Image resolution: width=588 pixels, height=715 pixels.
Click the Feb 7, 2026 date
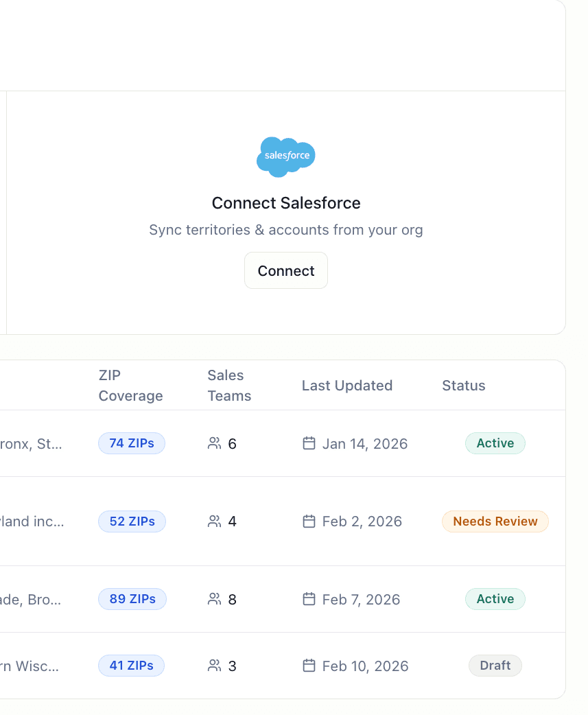point(361,599)
